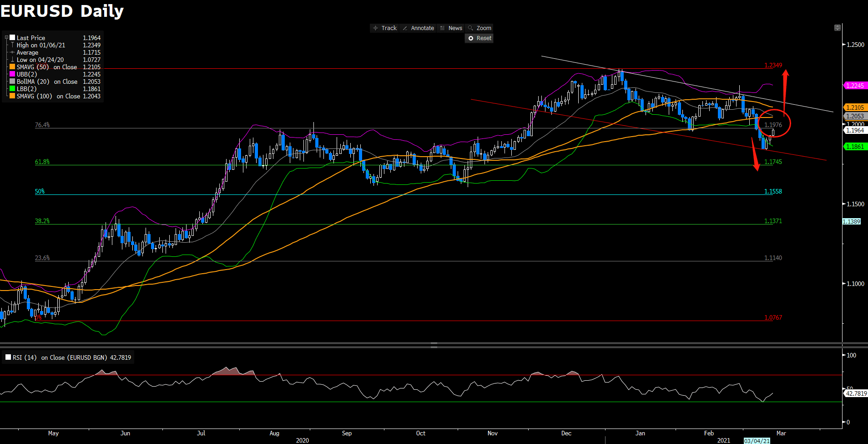Click the orange 1.2105 axis price tag
Screen dimensions: 868x444
coord(855,107)
